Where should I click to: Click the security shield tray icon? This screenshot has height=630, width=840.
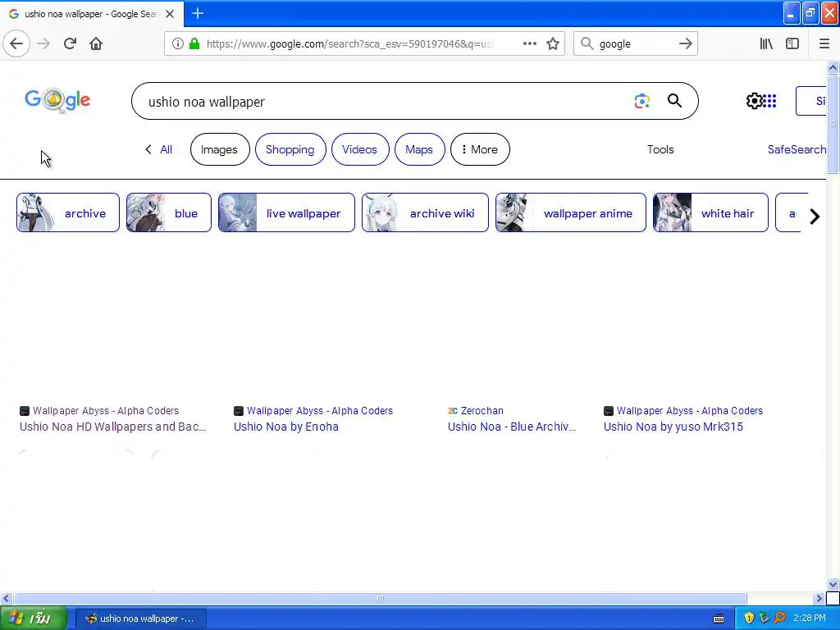pos(749,619)
